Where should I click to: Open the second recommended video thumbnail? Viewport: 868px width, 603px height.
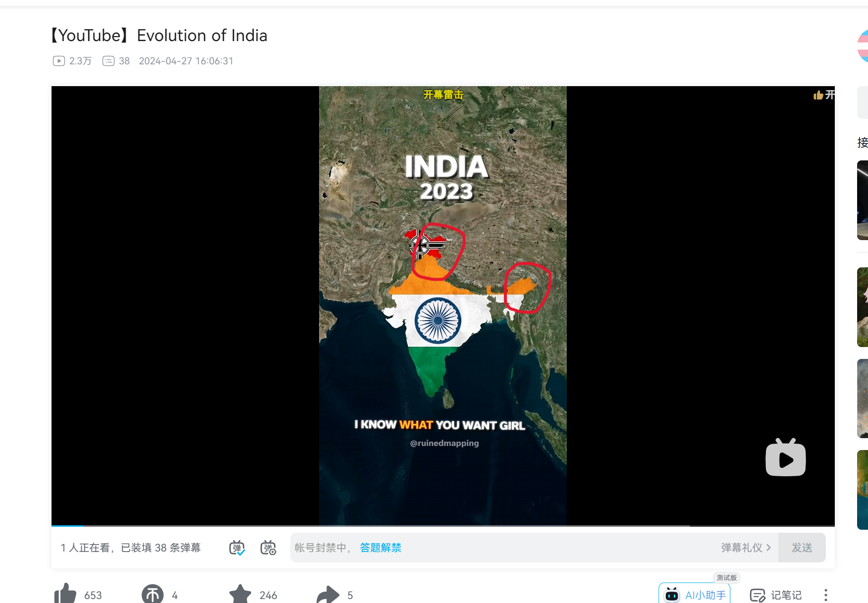[x=862, y=307]
